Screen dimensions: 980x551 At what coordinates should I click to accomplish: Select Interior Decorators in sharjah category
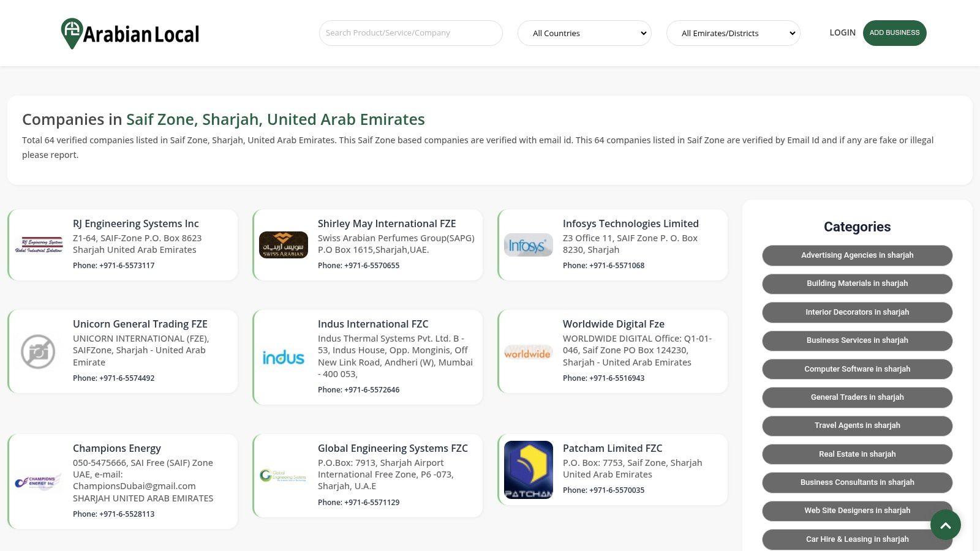coord(857,312)
